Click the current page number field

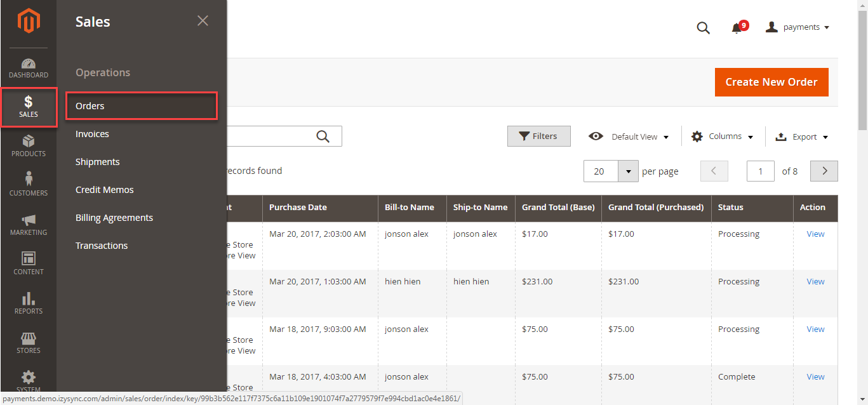point(760,171)
